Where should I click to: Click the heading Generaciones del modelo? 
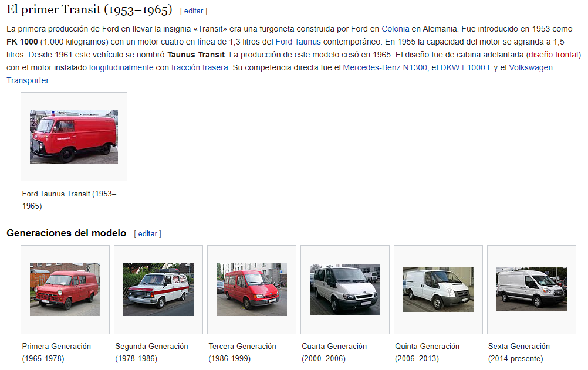coord(66,233)
